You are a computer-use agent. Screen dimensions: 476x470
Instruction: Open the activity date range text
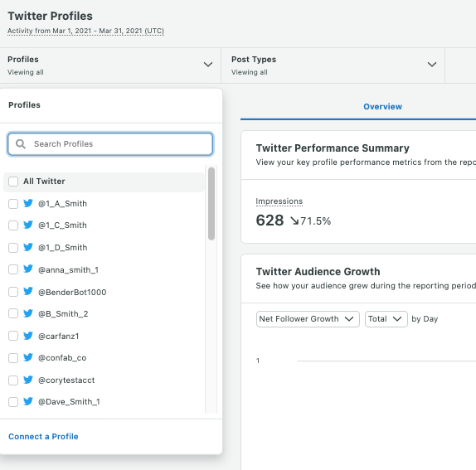click(x=85, y=31)
